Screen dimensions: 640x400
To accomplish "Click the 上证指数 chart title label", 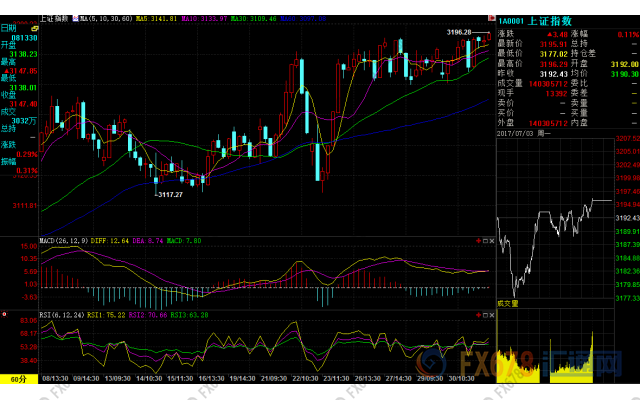I will (54, 19).
